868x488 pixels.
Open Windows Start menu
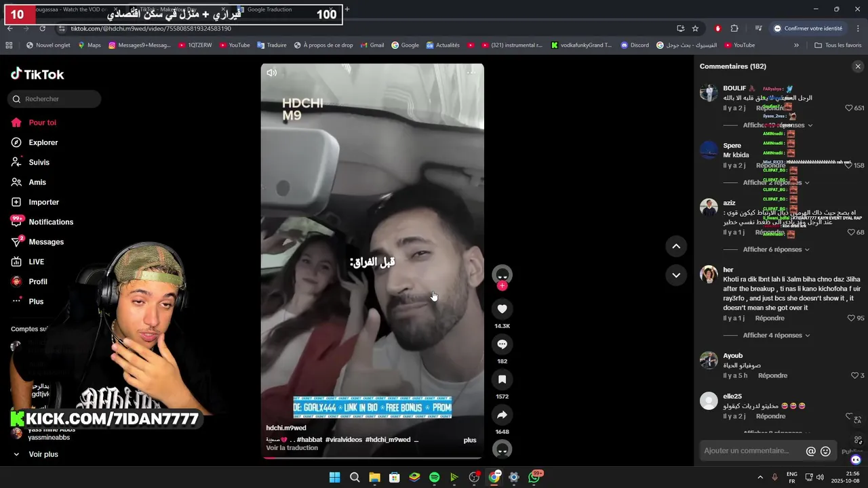coord(335,477)
